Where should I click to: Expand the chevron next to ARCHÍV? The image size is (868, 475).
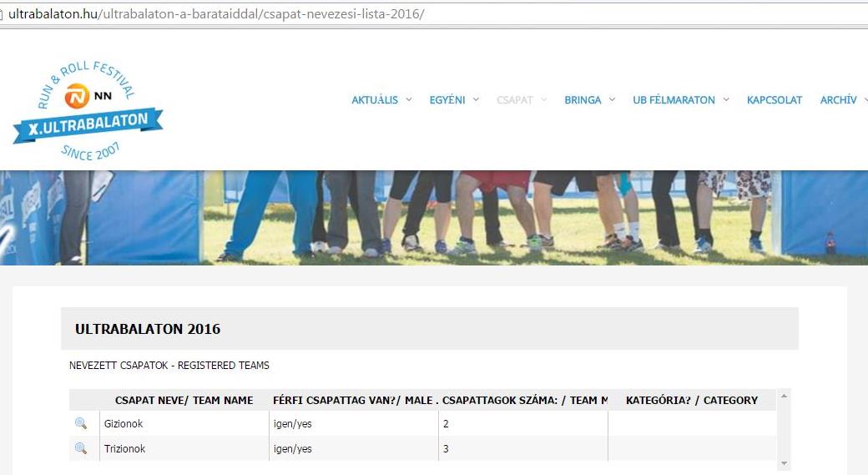(863, 99)
